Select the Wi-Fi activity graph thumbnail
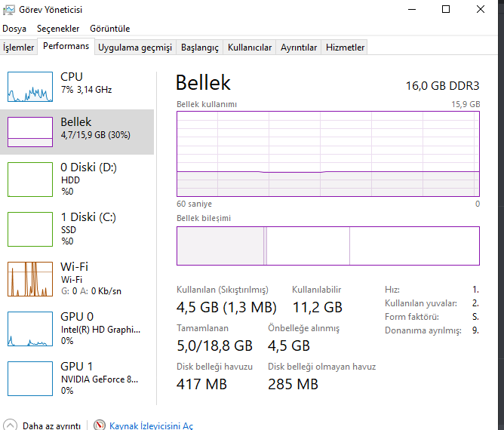This screenshot has height=430, width=504. [x=30, y=278]
